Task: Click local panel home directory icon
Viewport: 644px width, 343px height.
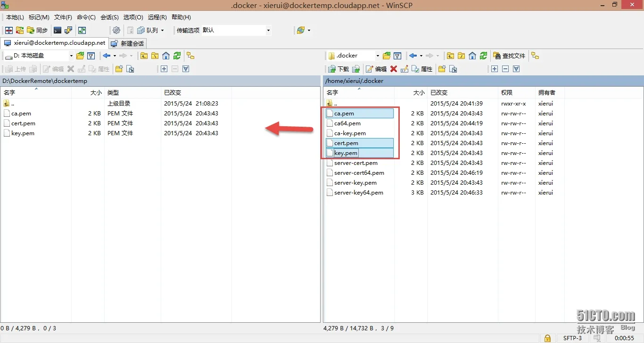Action: point(165,56)
